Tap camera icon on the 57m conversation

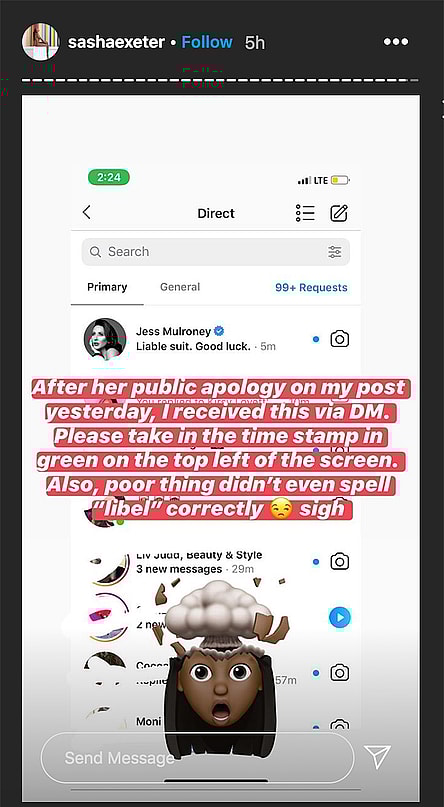point(340,672)
